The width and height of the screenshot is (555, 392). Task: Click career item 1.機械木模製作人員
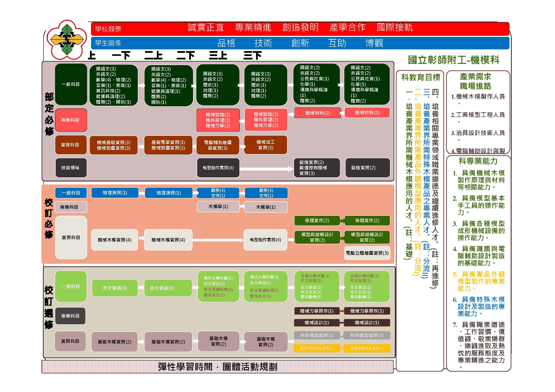pos(478,99)
